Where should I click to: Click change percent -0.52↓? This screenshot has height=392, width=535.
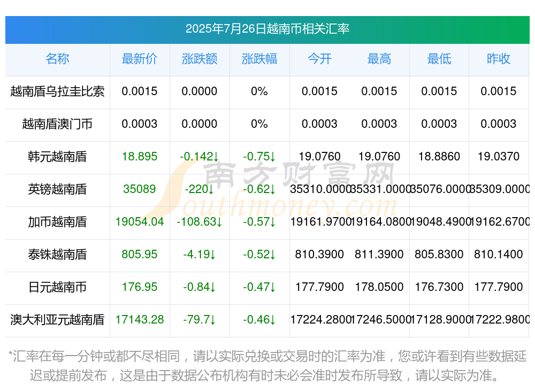tap(259, 255)
